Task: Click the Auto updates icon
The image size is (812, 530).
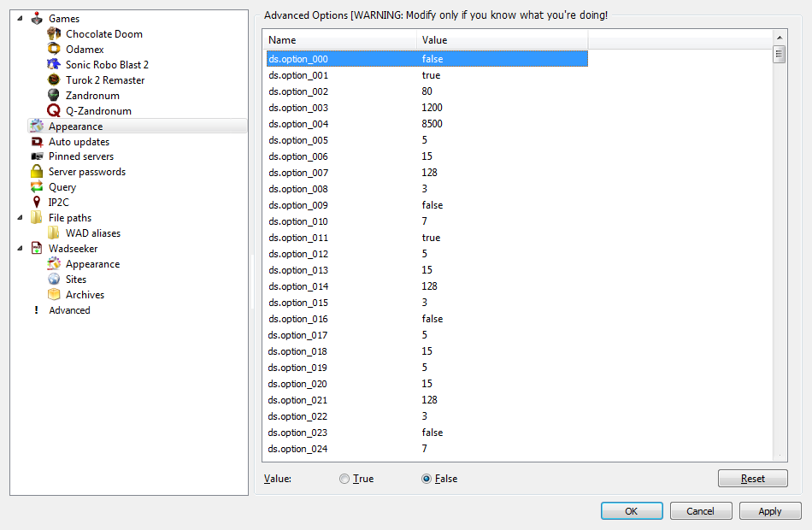Action: coord(37,142)
